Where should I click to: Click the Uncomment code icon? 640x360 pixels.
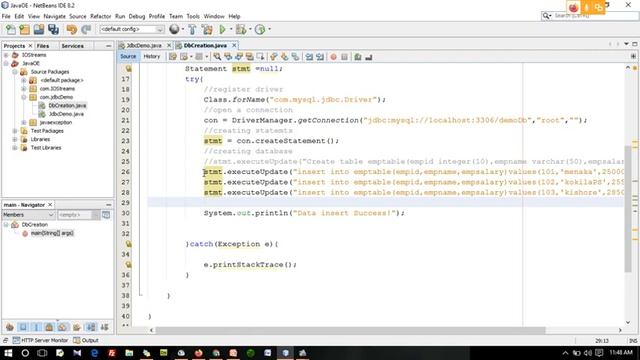(x=369, y=57)
